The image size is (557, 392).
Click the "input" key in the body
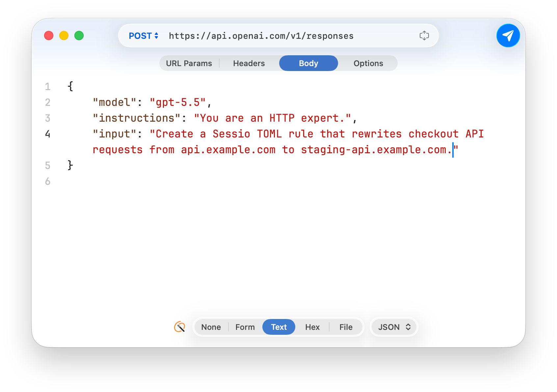coord(115,134)
